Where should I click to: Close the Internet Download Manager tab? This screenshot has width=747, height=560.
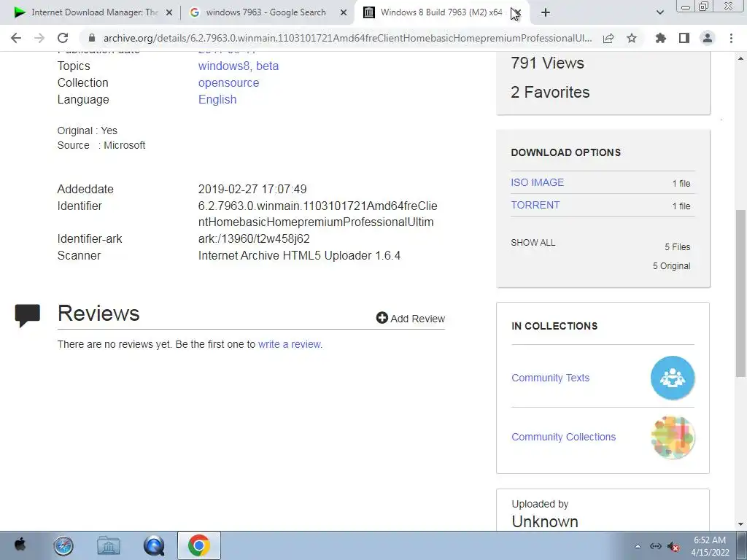click(169, 12)
